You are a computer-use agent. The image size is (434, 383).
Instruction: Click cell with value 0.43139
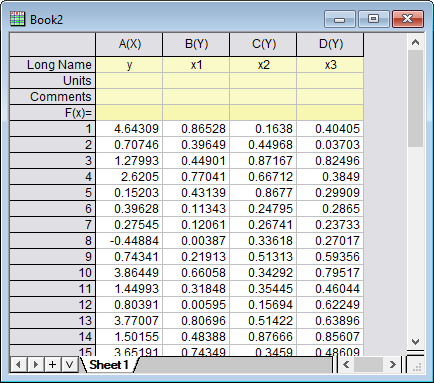[x=196, y=193]
